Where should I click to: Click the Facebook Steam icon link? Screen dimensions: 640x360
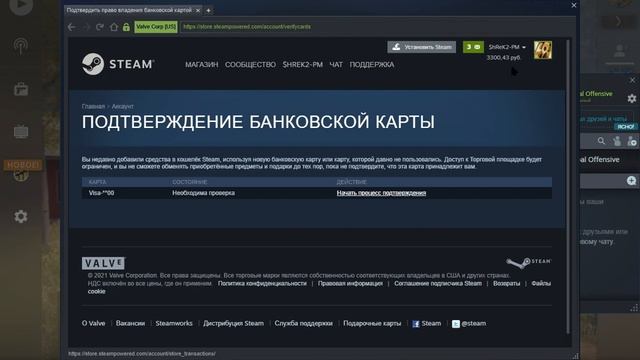coord(427,324)
